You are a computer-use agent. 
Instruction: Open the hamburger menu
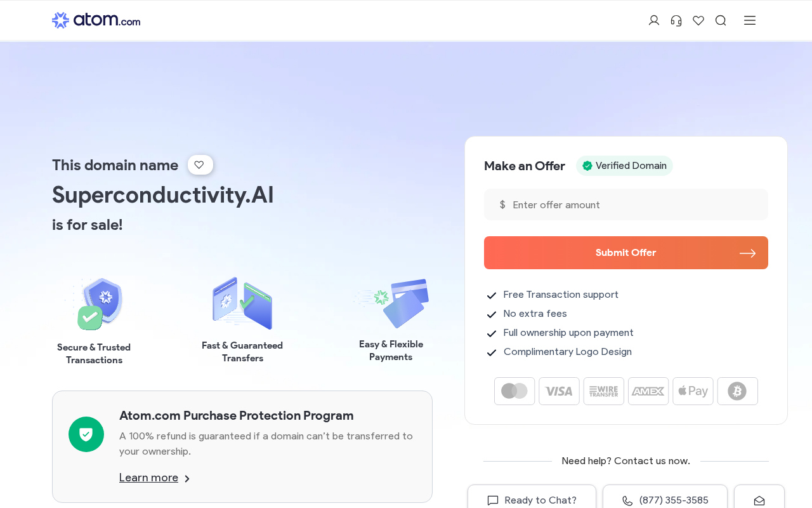tap(750, 20)
